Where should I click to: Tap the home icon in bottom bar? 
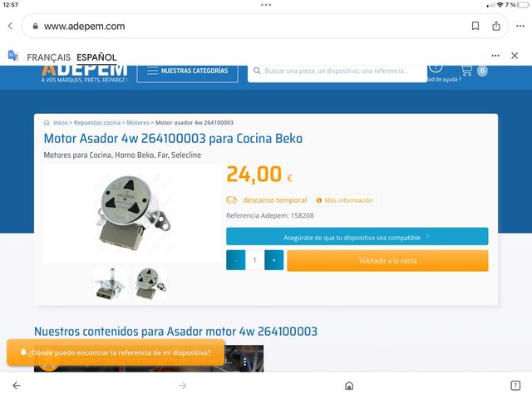(349, 386)
